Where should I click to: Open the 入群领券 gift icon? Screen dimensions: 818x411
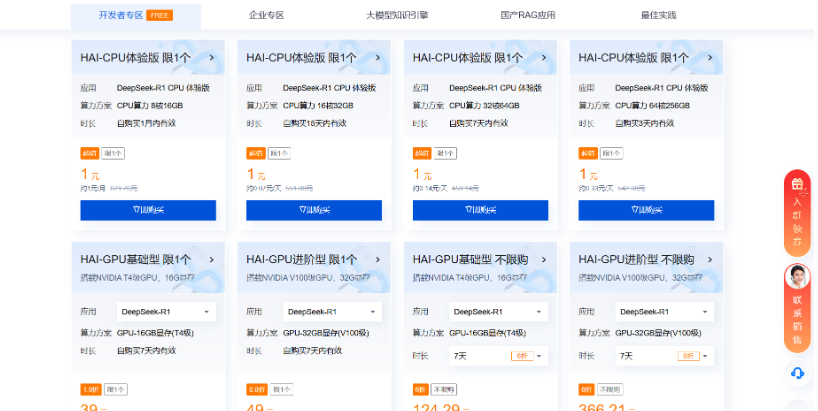(x=797, y=184)
